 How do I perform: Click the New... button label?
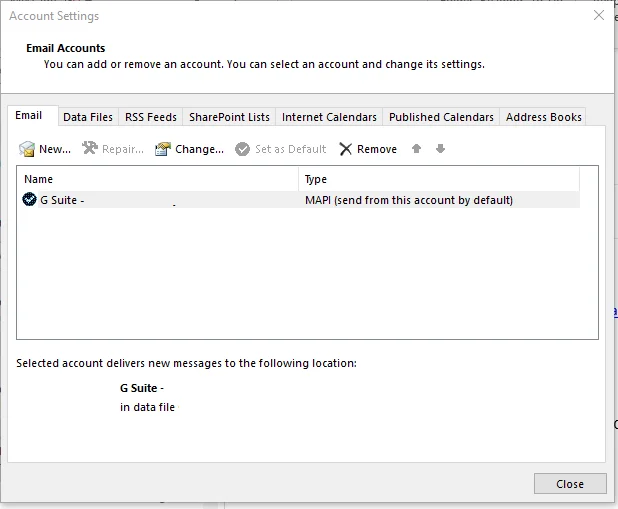(55, 149)
